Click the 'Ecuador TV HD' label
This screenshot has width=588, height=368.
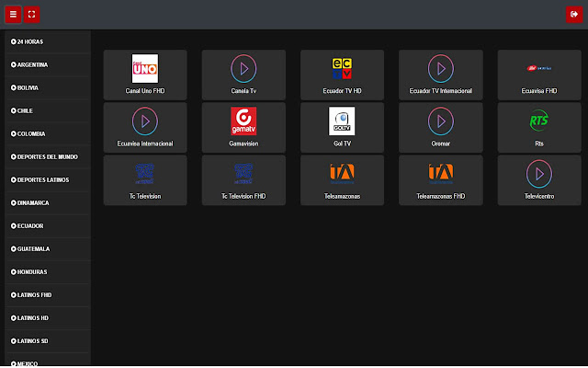coord(342,91)
